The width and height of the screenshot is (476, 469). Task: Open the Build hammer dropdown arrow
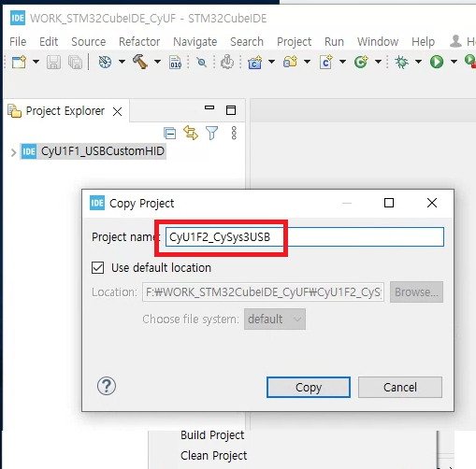(x=157, y=62)
